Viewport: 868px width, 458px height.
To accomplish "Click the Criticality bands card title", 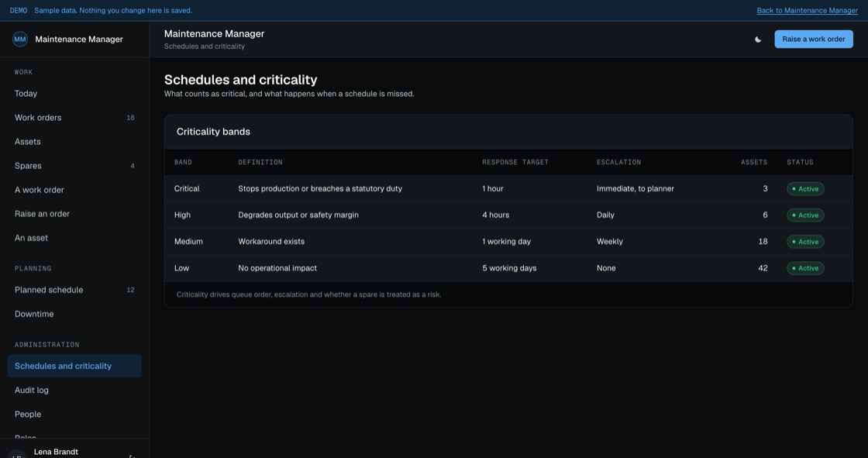I will [x=213, y=132].
